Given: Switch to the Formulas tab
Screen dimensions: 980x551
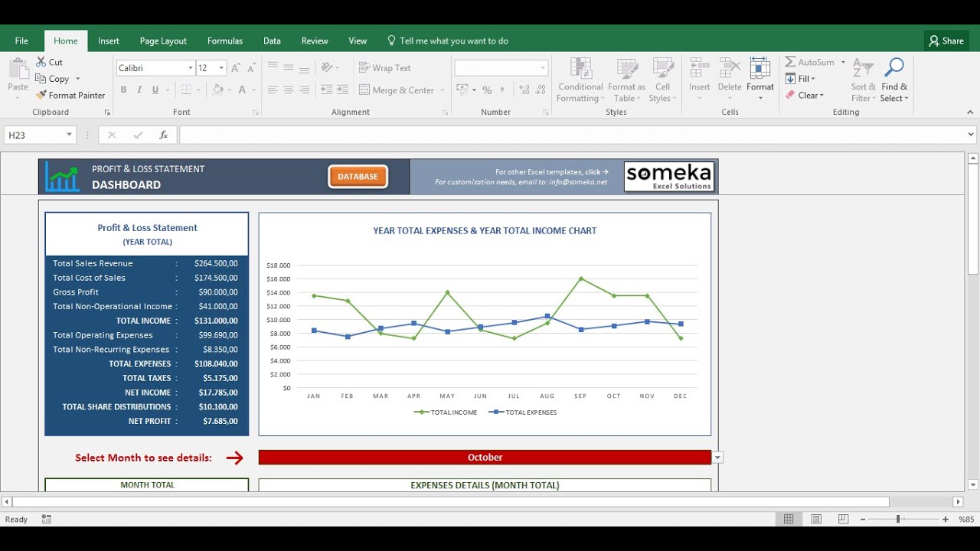Looking at the screenshot, I should pos(225,41).
